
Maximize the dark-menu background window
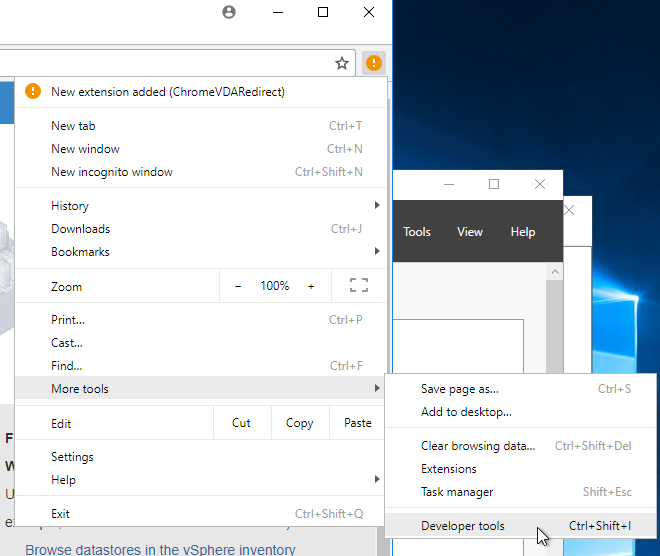[494, 184]
